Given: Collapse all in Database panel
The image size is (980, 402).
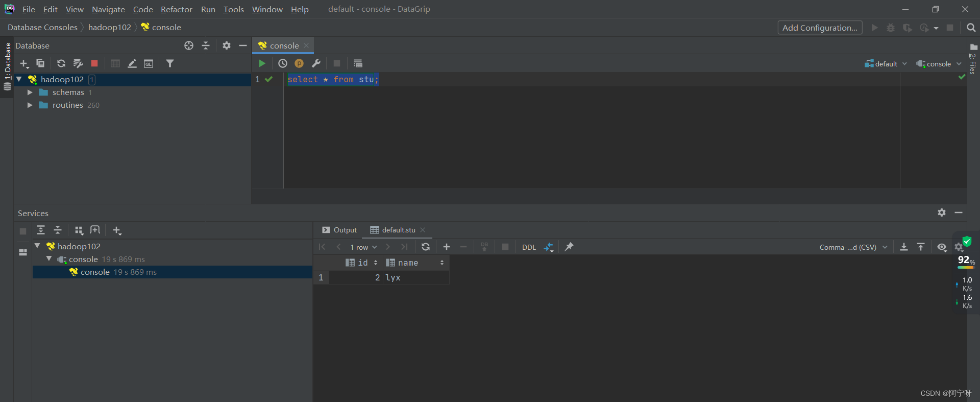Looking at the screenshot, I should tap(206, 45).
